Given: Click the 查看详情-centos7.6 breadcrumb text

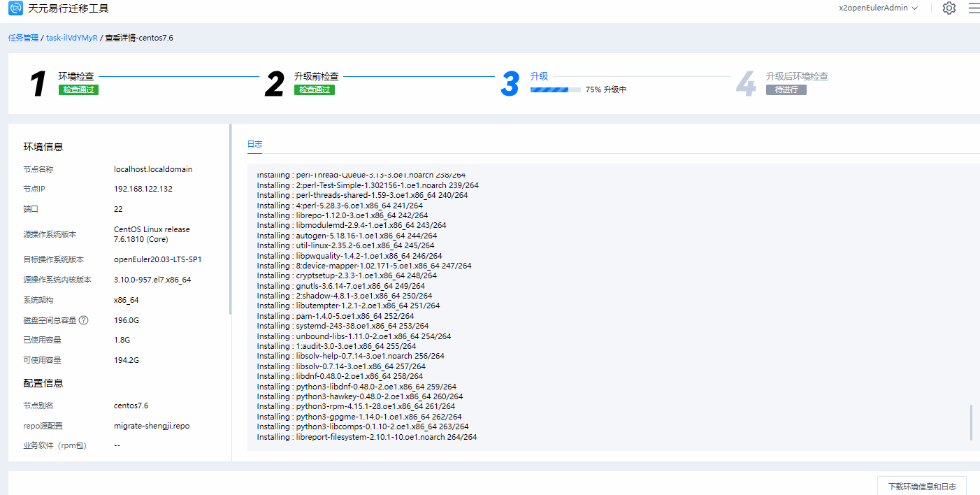Looking at the screenshot, I should (139, 38).
